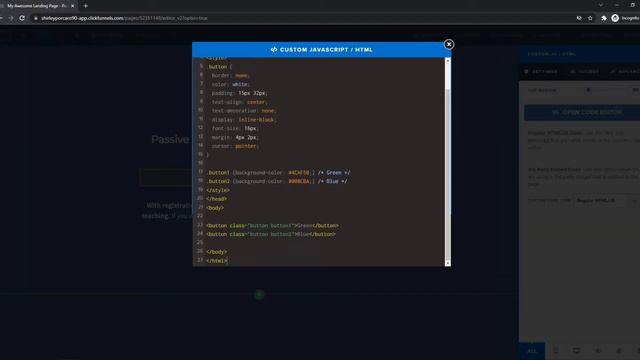
Task: Select the 'My Awesome Landing Page' browser tab
Action: [x=37, y=6]
